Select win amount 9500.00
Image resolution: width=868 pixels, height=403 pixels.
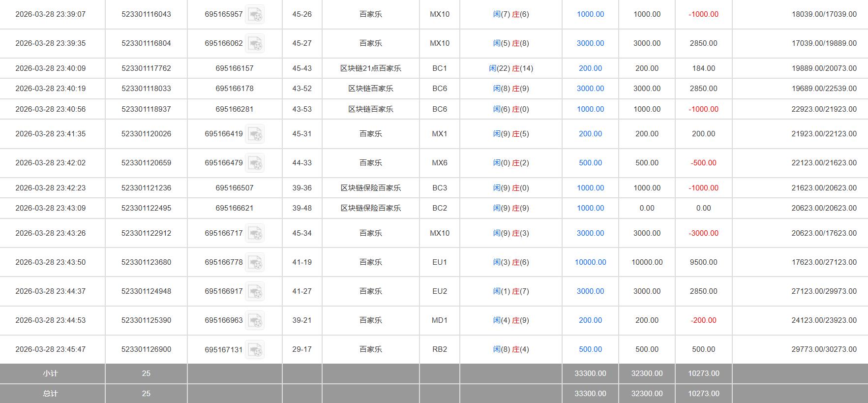point(703,262)
